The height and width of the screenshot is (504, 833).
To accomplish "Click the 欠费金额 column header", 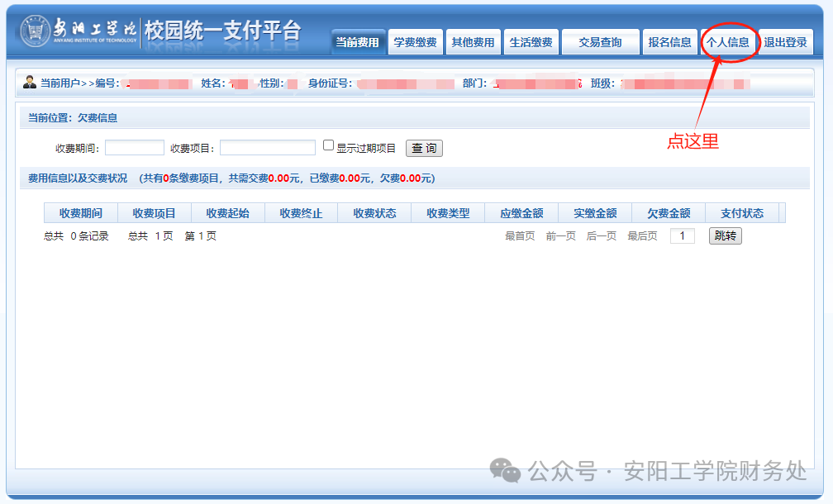I will pos(669,213).
